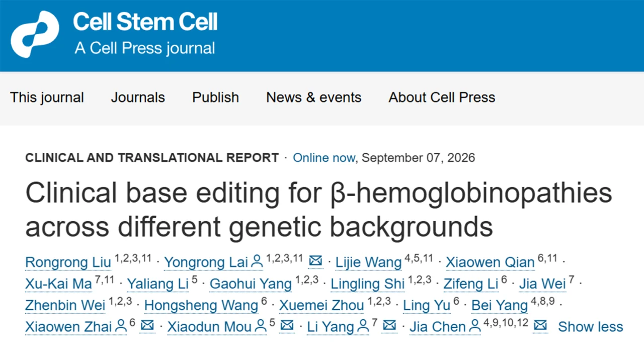Click the Cell Stem Cell journal title

[145, 22]
